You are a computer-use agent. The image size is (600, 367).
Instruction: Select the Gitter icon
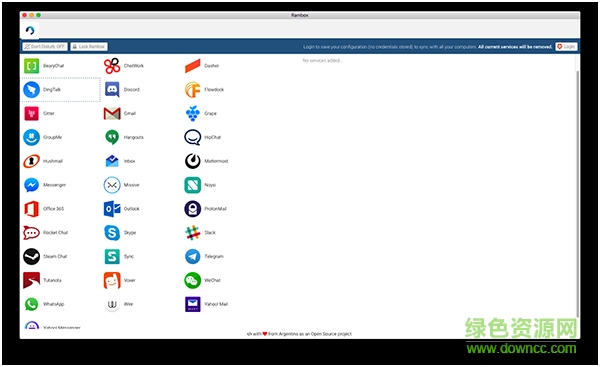pyautogui.click(x=31, y=113)
